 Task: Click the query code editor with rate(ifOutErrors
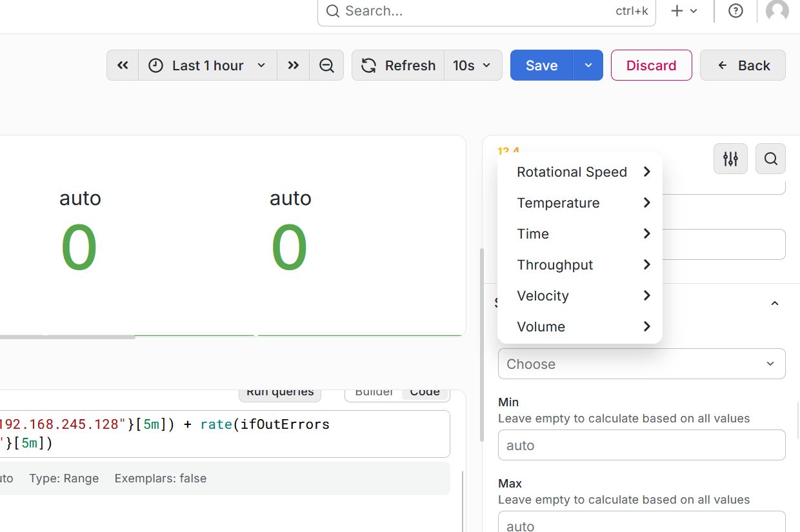coord(225,434)
